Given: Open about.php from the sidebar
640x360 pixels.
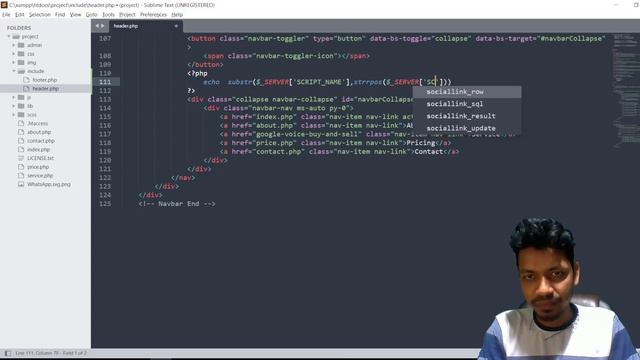Looking at the screenshot, I should click(39, 132).
